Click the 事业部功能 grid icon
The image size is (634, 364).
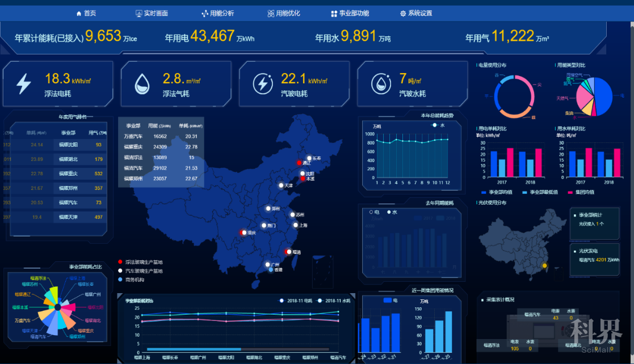click(334, 13)
